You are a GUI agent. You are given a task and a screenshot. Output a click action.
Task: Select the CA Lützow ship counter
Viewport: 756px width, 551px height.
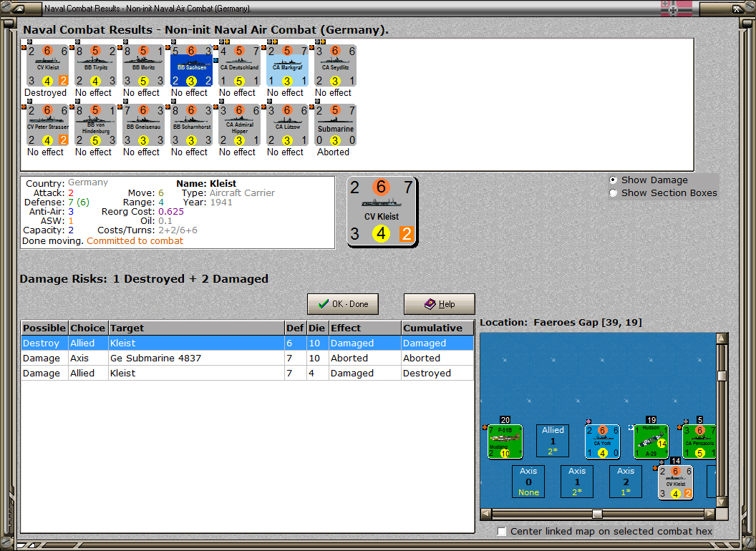pyautogui.click(x=287, y=125)
